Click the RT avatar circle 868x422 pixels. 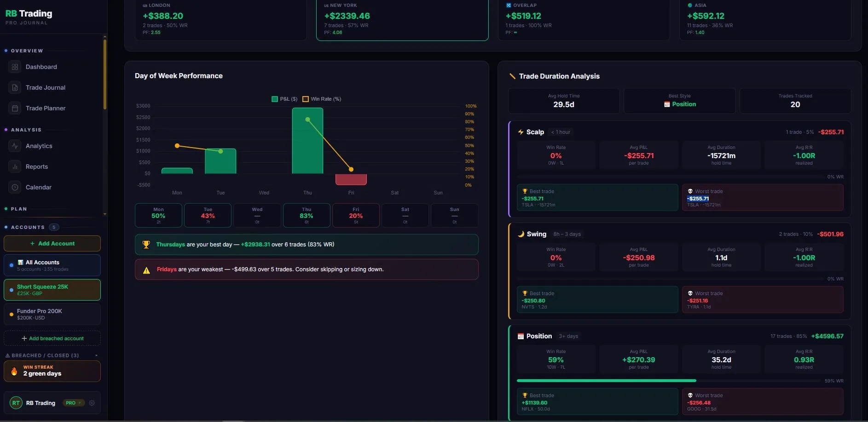pos(16,403)
